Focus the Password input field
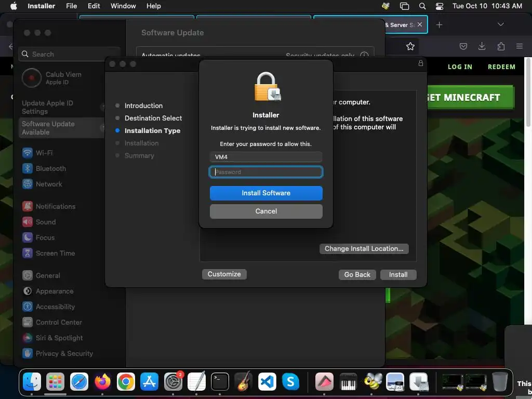Screen dimensions: 532x399 [x=266, y=172]
